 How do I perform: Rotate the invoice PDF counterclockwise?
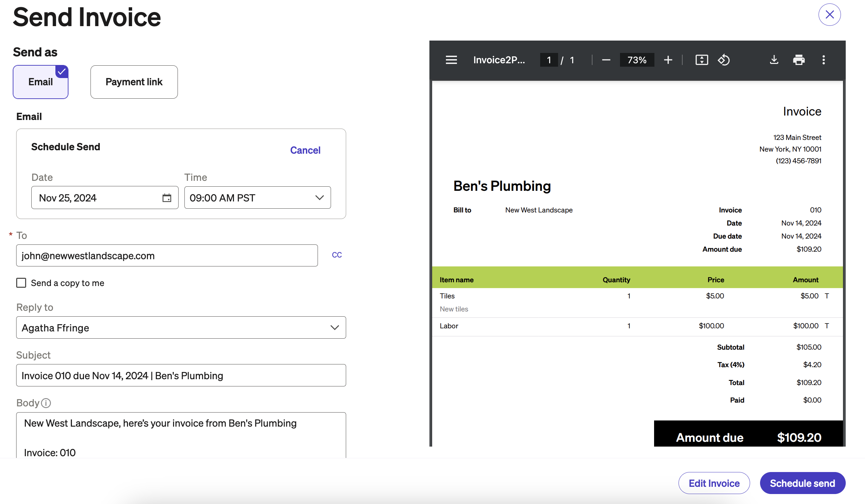[724, 60]
